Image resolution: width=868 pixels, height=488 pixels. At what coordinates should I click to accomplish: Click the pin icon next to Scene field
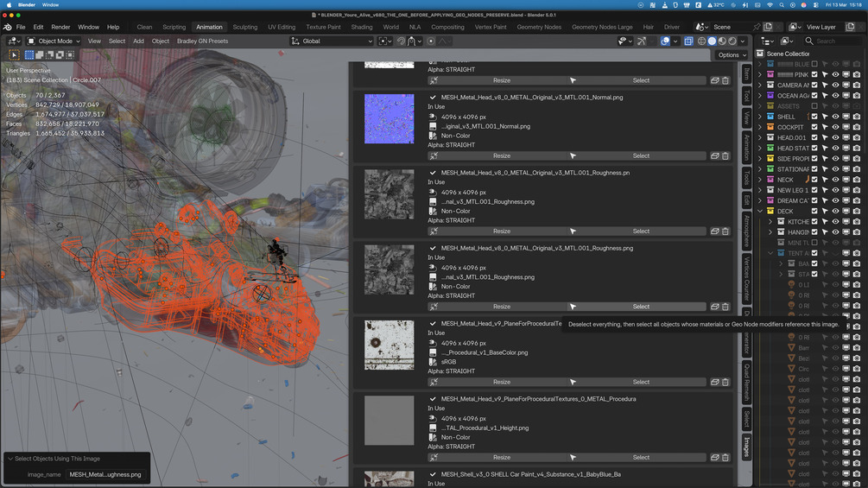point(757,27)
